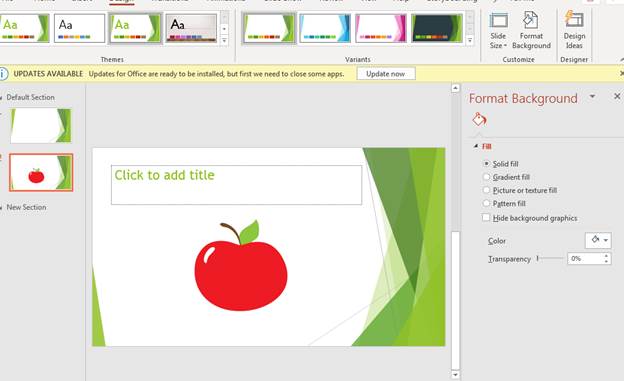624x381 pixels.
Task: Enable Hide background graphics checkbox
Action: coord(486,217)
